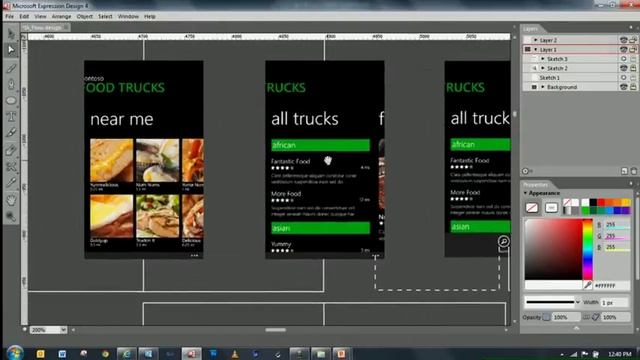Click the vertical hue spectrum bar

tap(587, 249)
